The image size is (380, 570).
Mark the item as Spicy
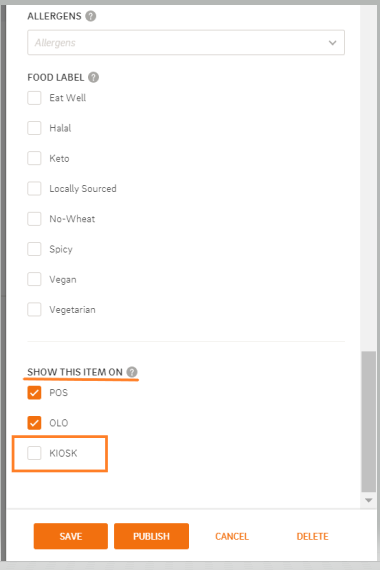tap(34, 249)
